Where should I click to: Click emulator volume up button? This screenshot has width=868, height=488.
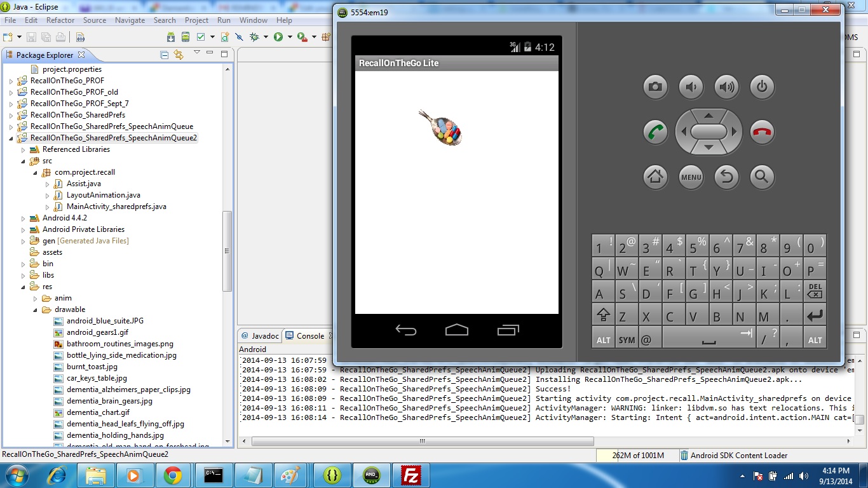click(x=726, y=87)
